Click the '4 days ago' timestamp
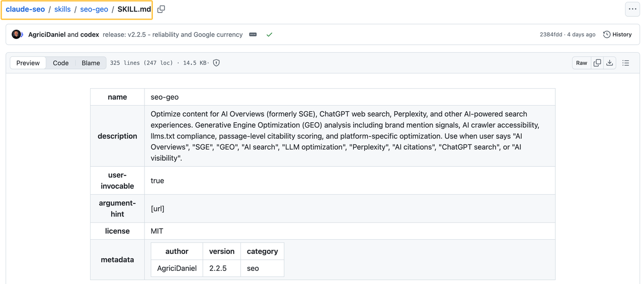This screenshot has width=644, height=284. pyautogui.click(x=581, y=35)
